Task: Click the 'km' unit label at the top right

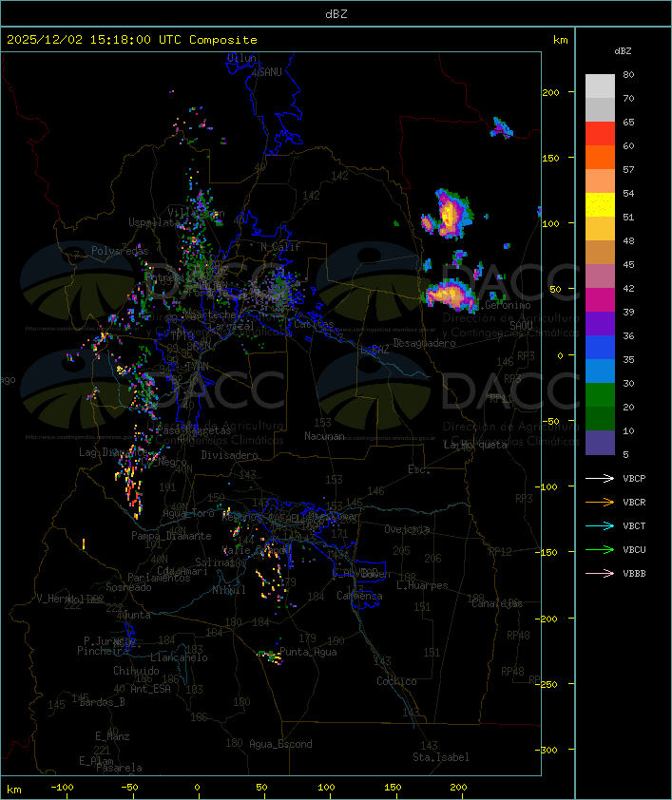Action: [x=560, y=40]
